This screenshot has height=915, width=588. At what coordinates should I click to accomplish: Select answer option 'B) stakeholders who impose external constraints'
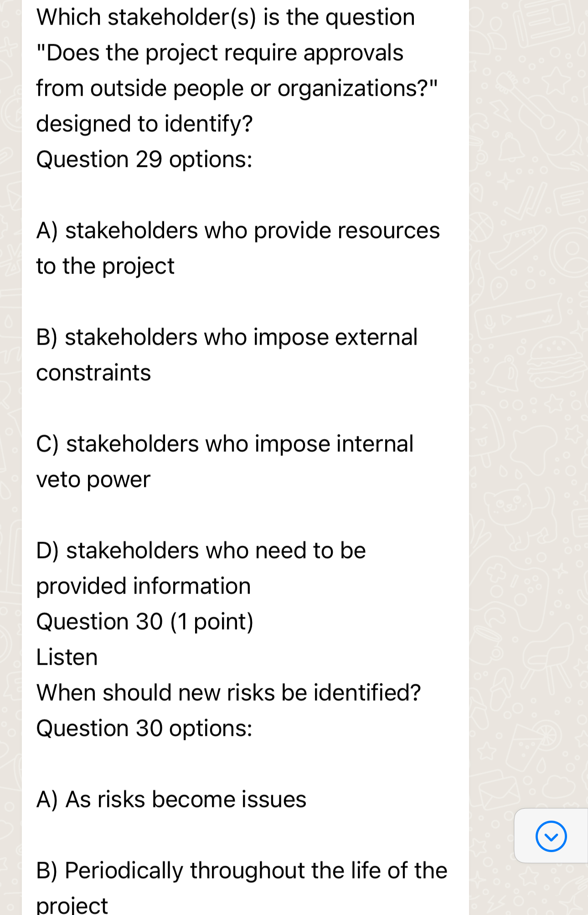(x=227, y=355)
